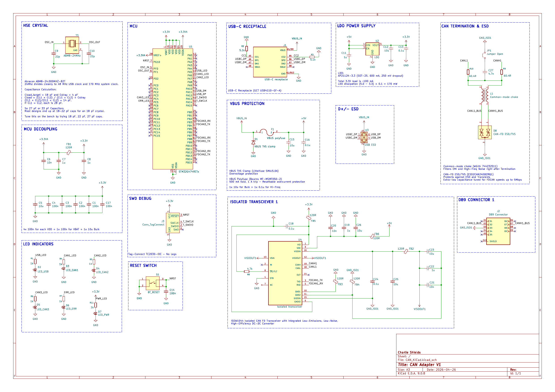
Task: Select the J3 Tag-Connect connector symbol
Action: point(173,223)
